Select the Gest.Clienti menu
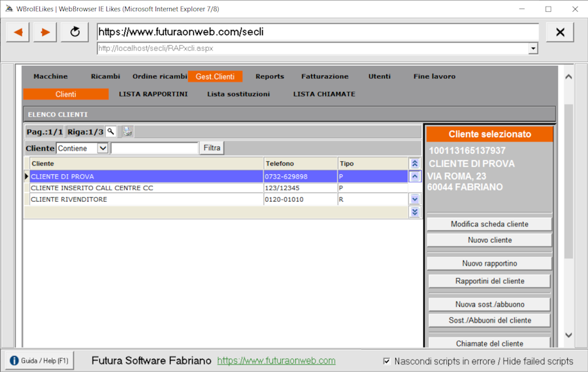The height and width of the screenshot is (372, 588). [x=215, y=76]
